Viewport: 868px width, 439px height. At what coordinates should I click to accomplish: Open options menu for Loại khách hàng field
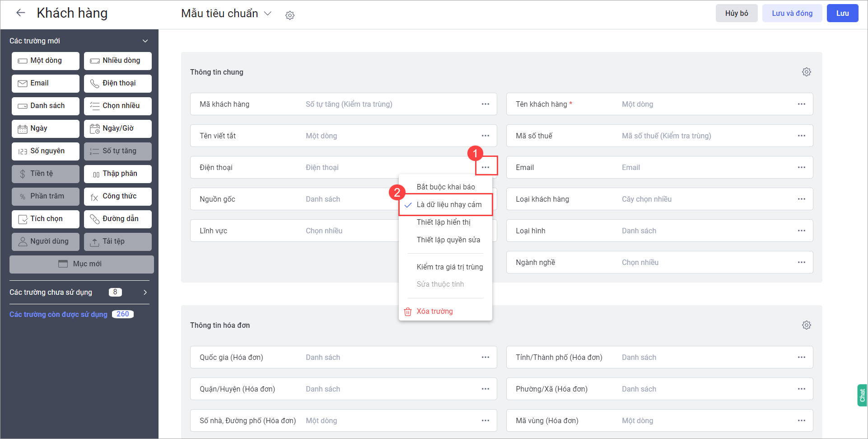point(802,199)
